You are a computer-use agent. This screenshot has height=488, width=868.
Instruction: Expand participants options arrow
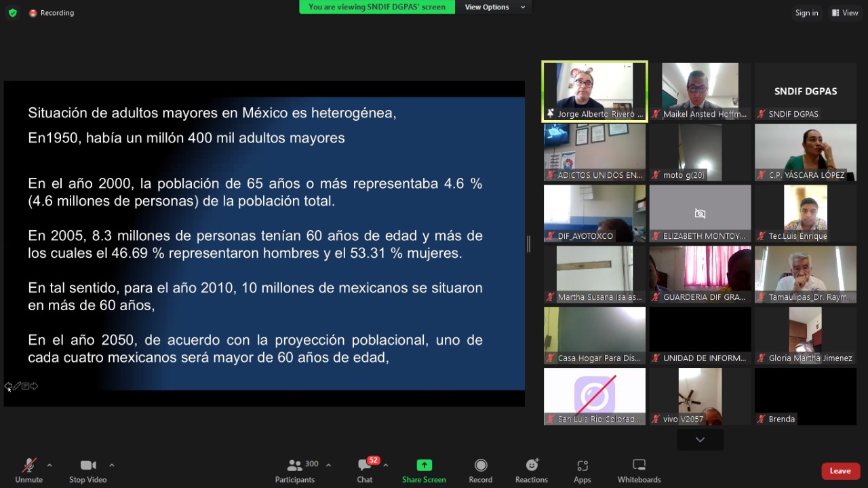point(329,465)
